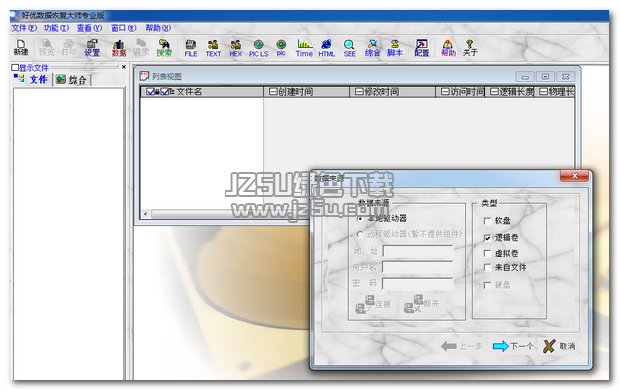The height and width of the screenshot is (391, 620).
Task: Open the 设置 settings toolbar icon
Action: (x=92, y=47)
